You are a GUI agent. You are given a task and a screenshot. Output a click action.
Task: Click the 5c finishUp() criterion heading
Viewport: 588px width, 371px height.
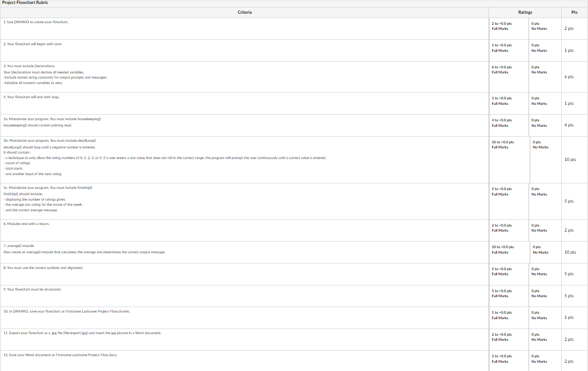coord(48,188)
